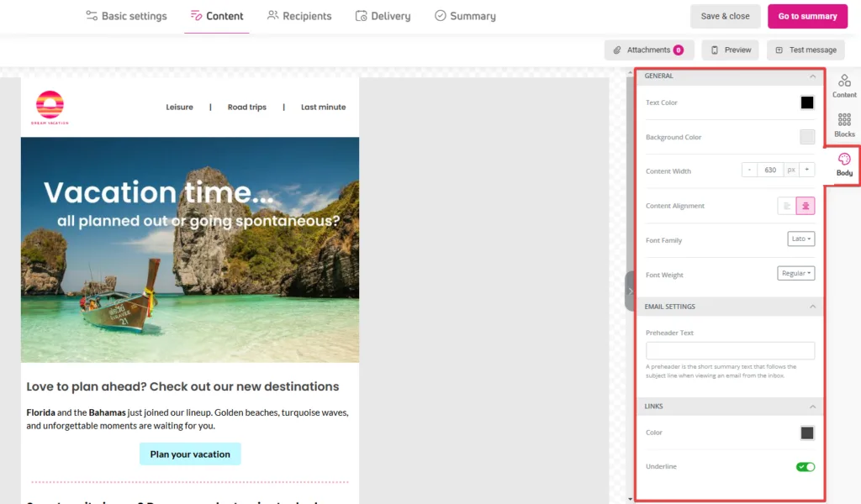Viewport: 861px width, 504px height.
Task: Open the Blocks panel icon
Action: click(844, 125)
